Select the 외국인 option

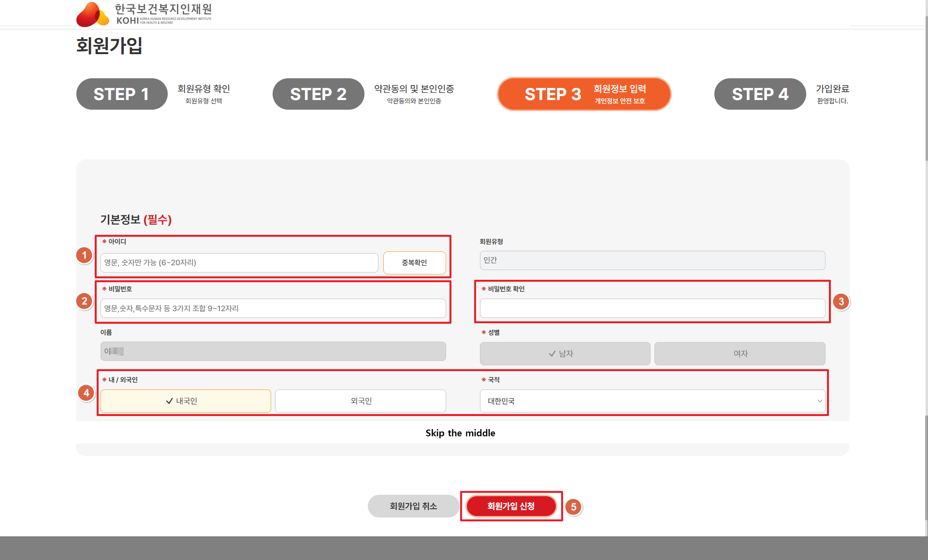(360, 401)
